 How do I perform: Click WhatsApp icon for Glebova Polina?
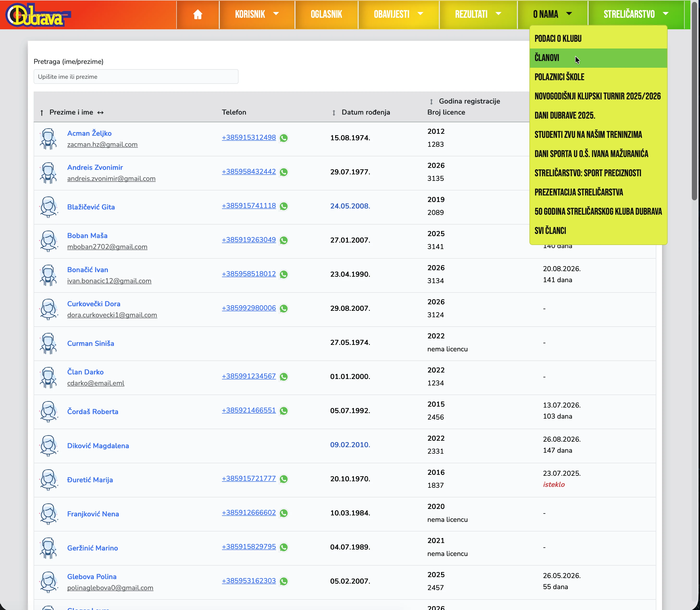pos(284,581)
